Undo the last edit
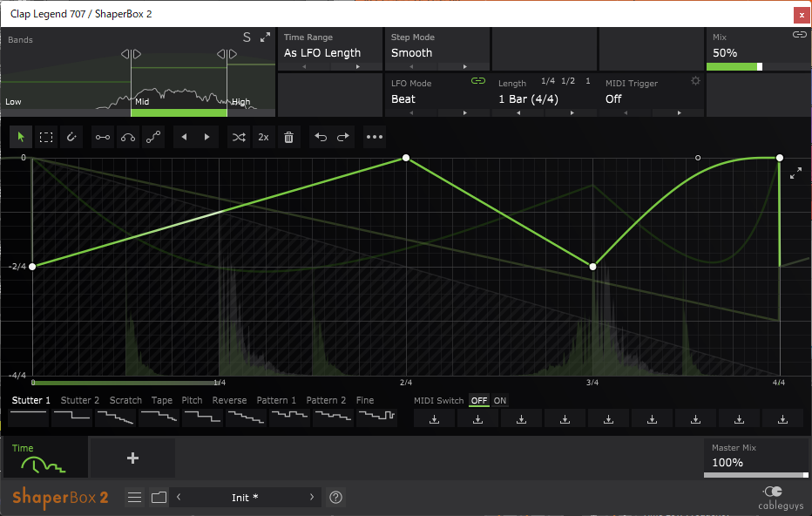 [x=321, y=138]
